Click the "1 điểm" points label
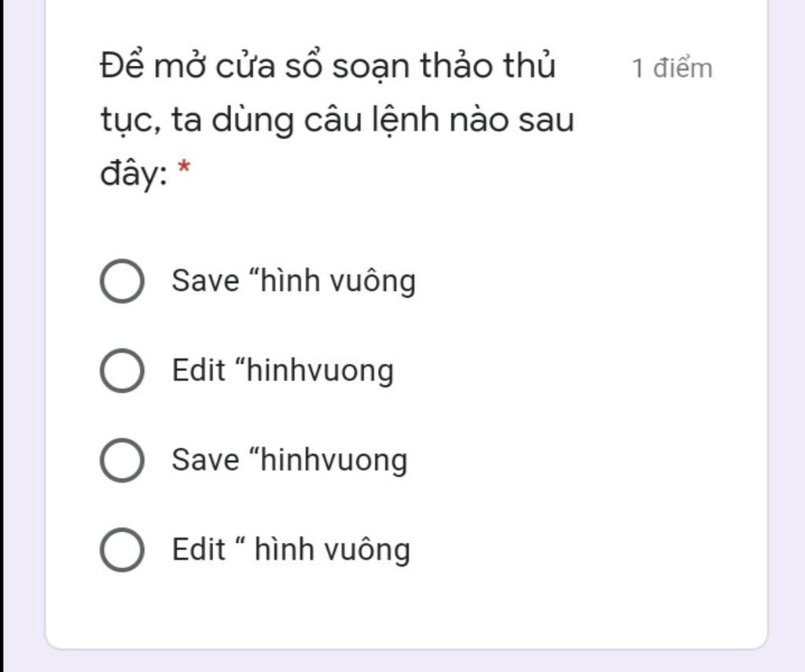The image size is (805, 672). tap(672, 69)
